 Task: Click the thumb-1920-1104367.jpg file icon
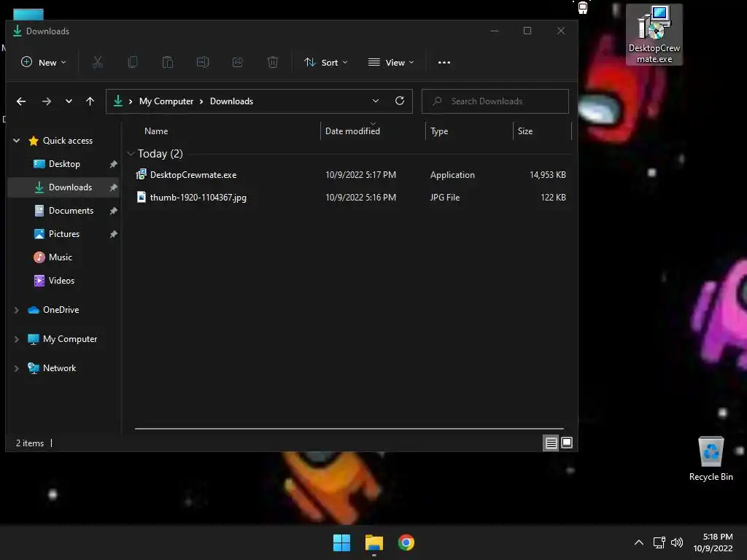pos(142,197)
